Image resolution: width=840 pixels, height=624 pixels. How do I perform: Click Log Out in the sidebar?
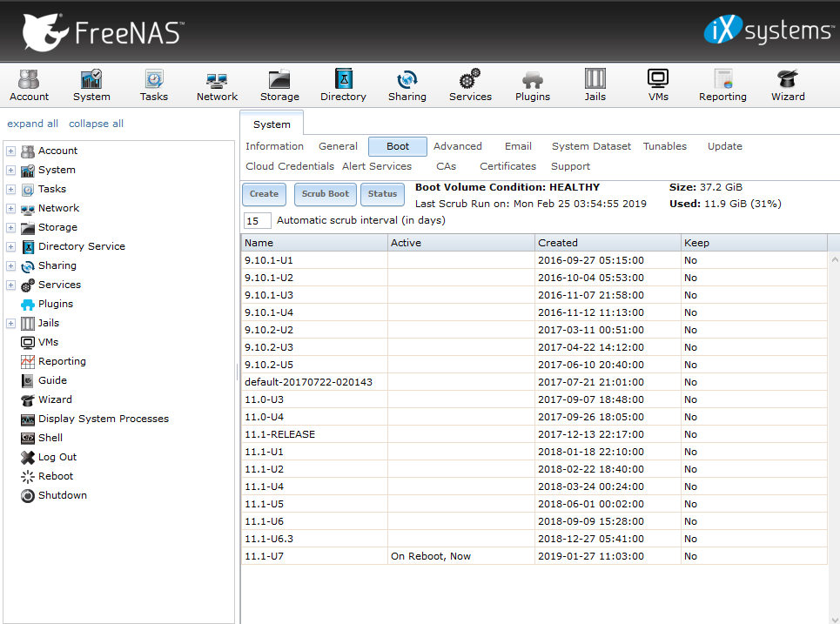point(57,457)
